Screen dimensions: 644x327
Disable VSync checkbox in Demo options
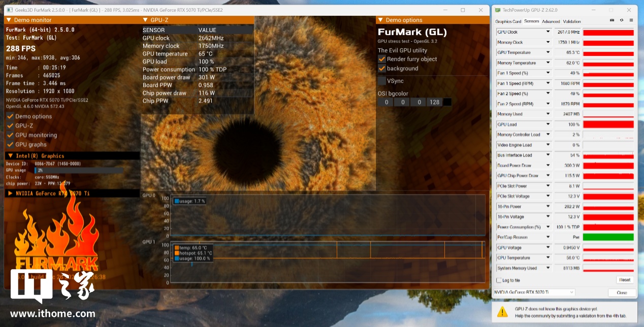pyautogui.click(x=382, y=81)
